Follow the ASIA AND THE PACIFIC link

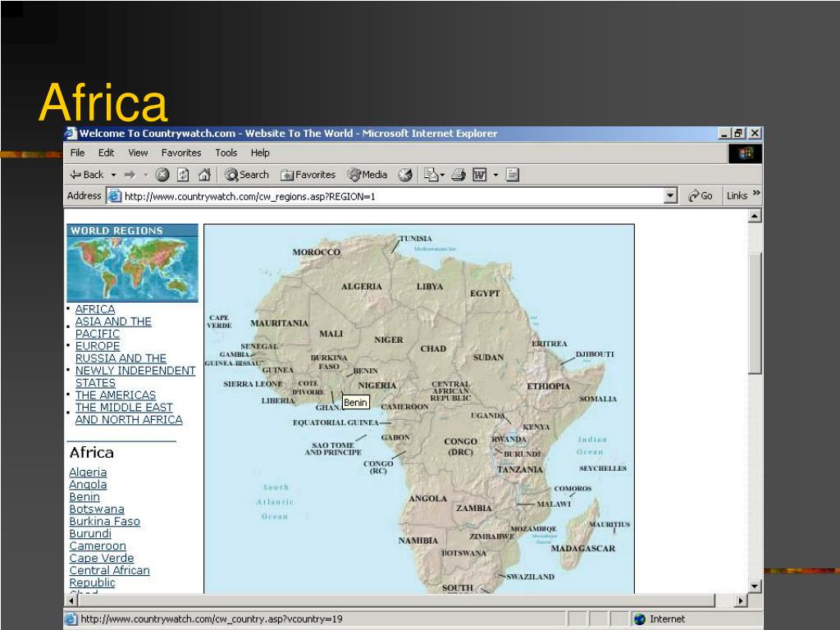click(113, 327)
